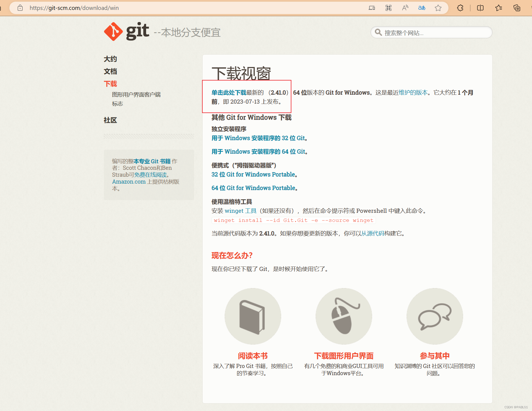
Task: Open 标志 submenu item
Action: pos(117,104)
